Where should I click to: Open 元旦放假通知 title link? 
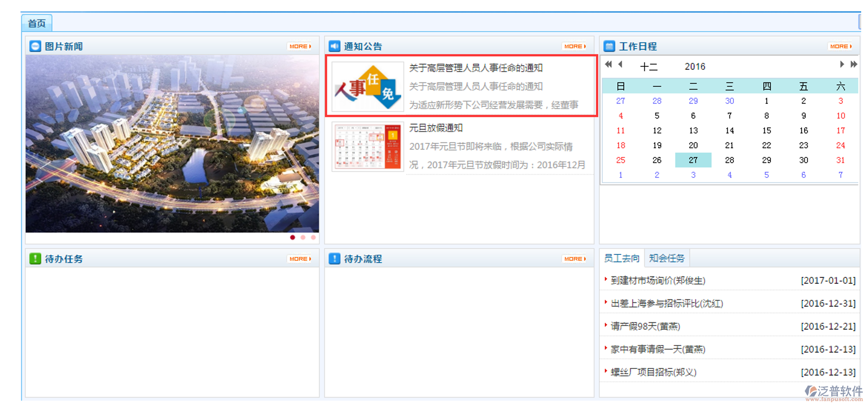point(435,128)
